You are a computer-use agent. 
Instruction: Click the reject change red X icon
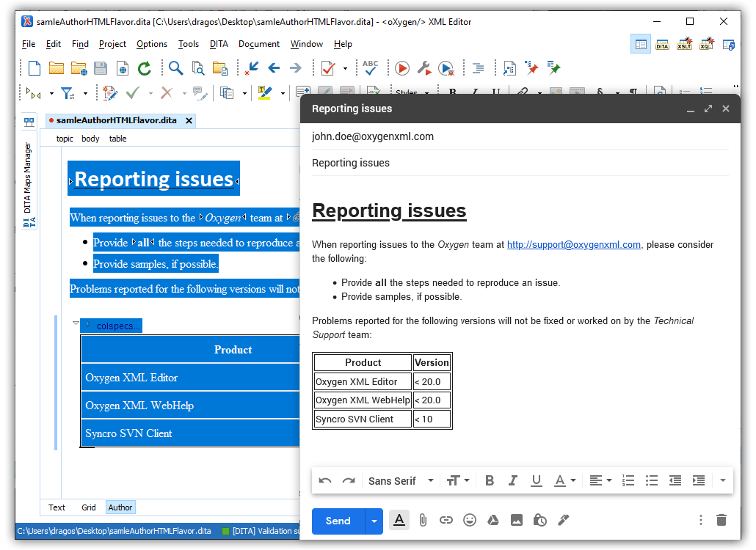(x=167, y=92)
